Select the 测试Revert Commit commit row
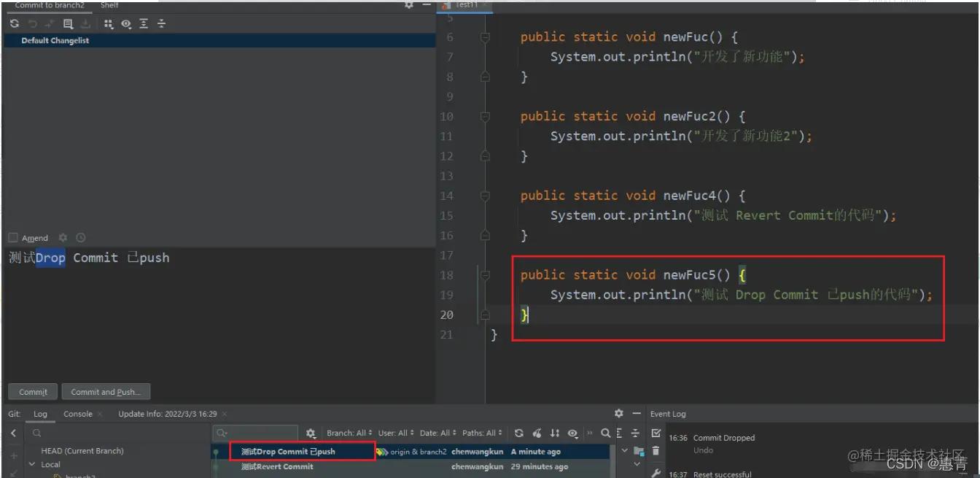Screen dimensions: 980x478 [411, 466]
